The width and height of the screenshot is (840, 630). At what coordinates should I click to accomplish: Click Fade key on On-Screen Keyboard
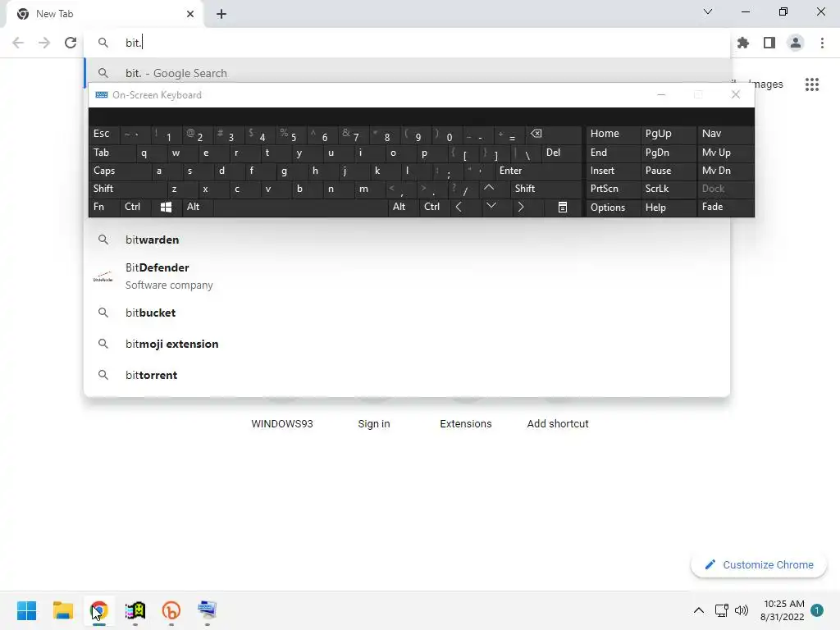coord(725,207)
